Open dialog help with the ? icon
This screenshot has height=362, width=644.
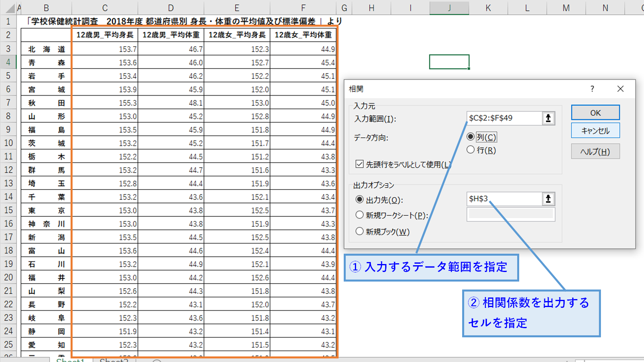click(592, 89)
